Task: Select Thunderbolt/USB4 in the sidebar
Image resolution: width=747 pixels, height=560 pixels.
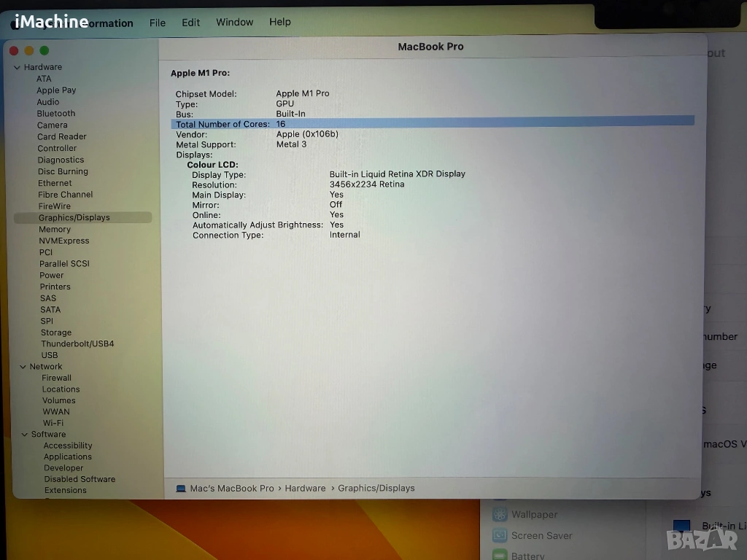Action: pyautogui.click(x=77, y=344)
